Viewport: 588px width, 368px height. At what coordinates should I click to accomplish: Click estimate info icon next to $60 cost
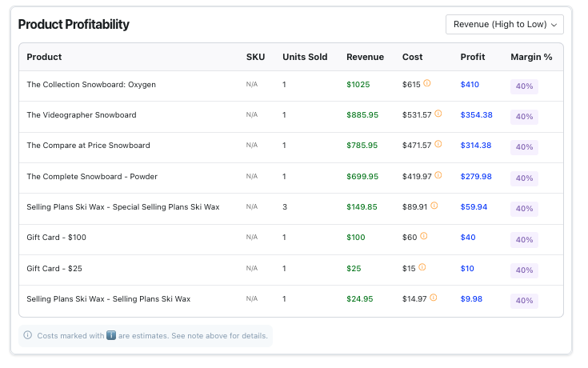tap(424, 236)
